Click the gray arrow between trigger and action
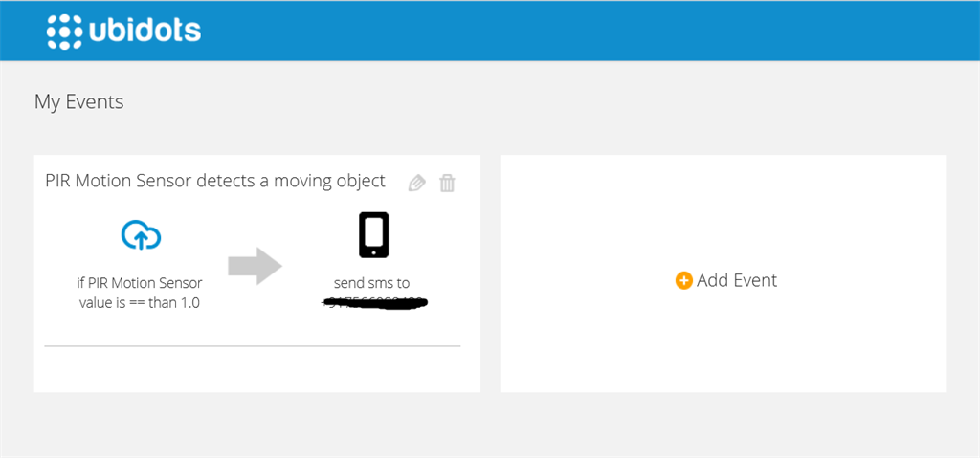Viewport: 980px width, 458px height. (x=255, y=267)
